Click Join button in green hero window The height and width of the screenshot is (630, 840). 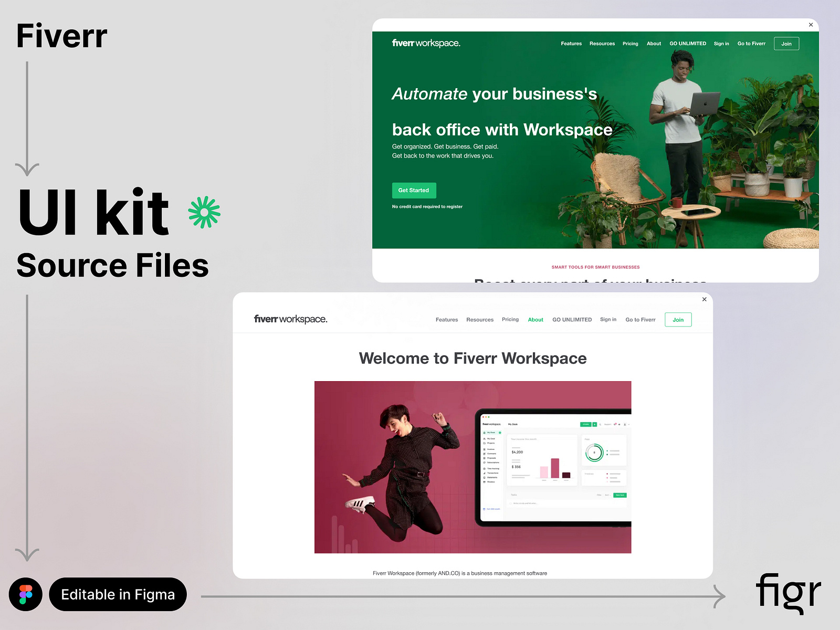[x=786, y=44]
